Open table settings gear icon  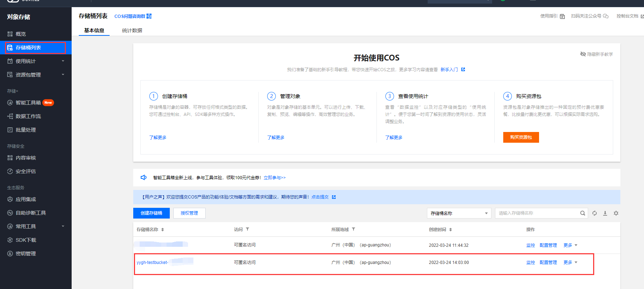coord(616,213)
